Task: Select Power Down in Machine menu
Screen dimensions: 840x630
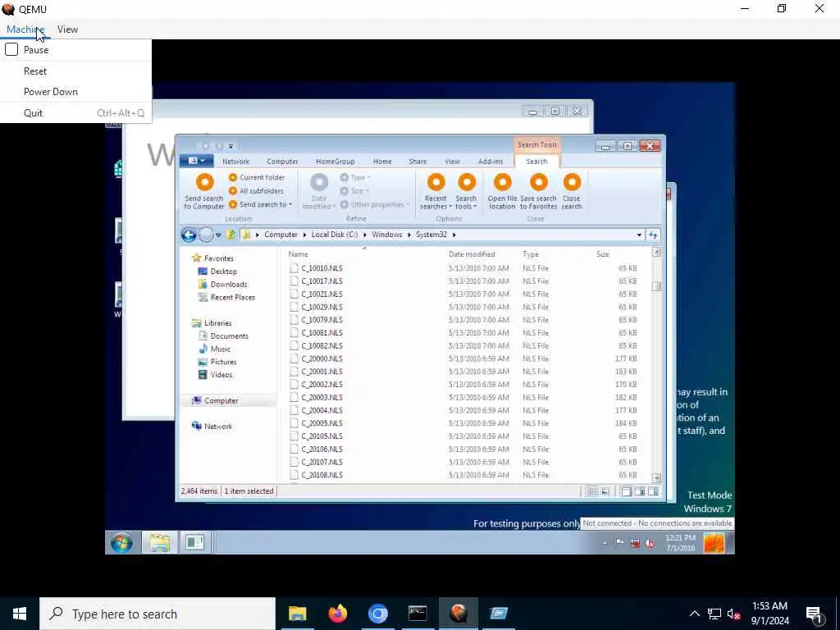Action: coord(50,92)
